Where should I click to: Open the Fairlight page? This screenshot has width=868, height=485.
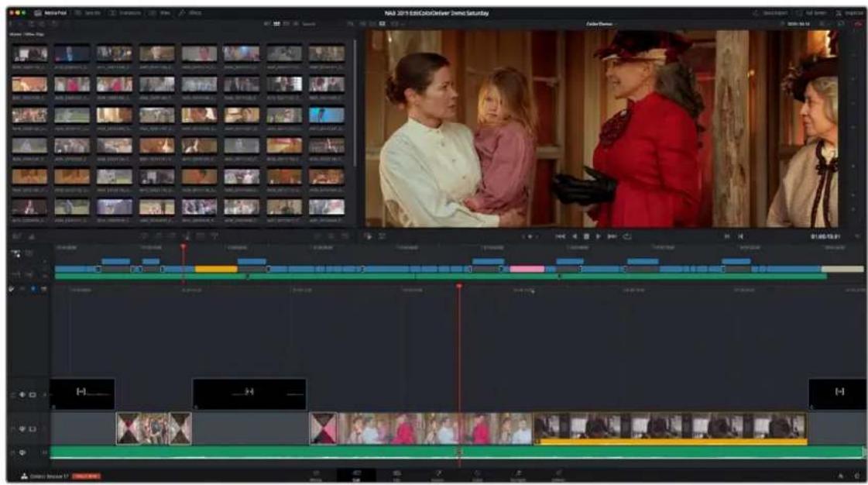[x=518, y=476]
